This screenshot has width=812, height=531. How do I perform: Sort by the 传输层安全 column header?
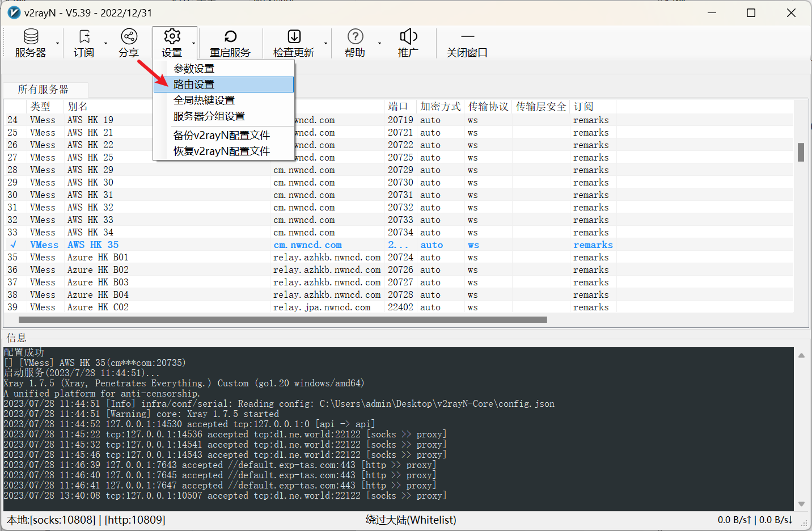(x=541, y=107)
